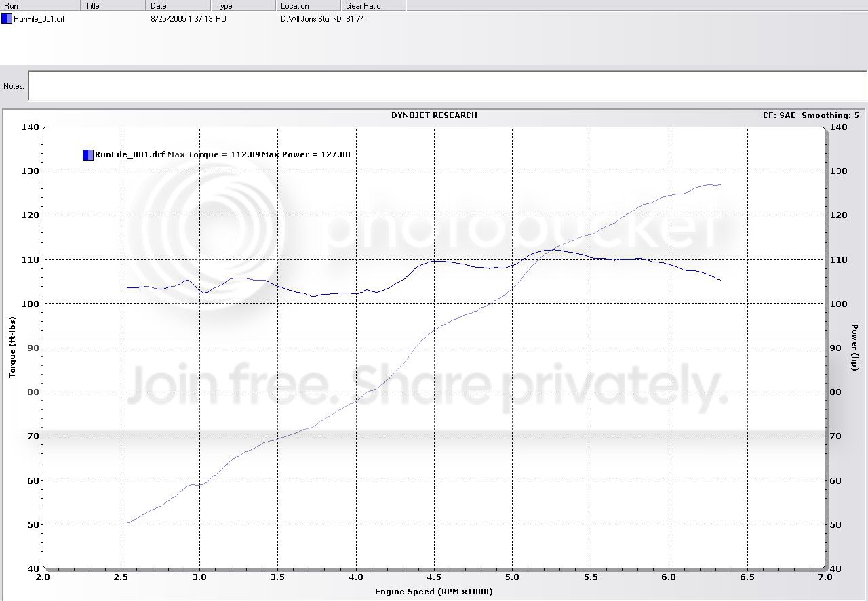Click the 140 value on the Torque axis

[x=31, y=127]
